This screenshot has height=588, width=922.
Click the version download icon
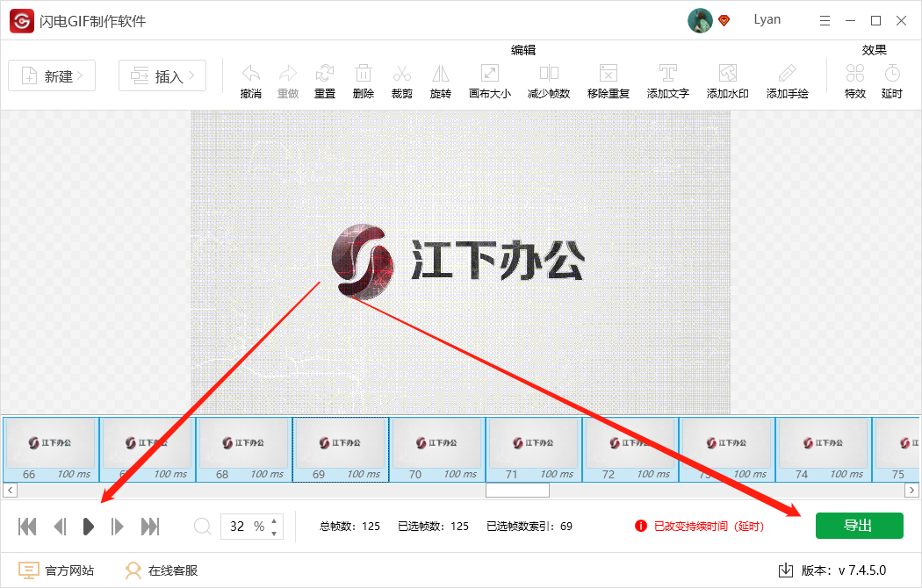786,570
